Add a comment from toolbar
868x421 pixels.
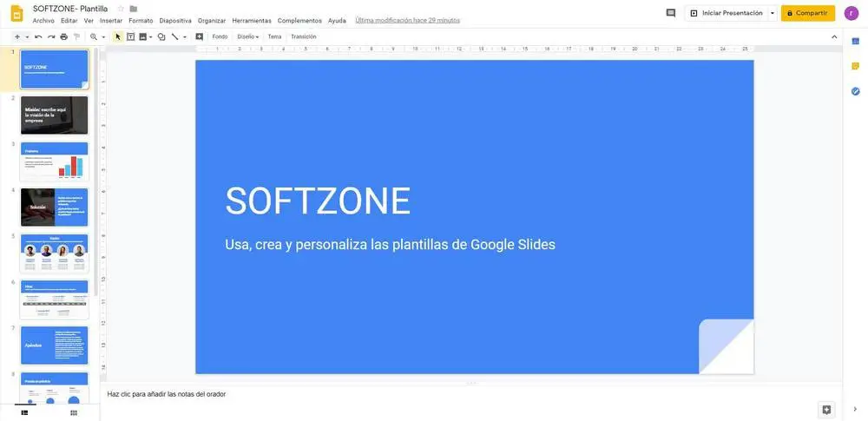coord(200,36)
